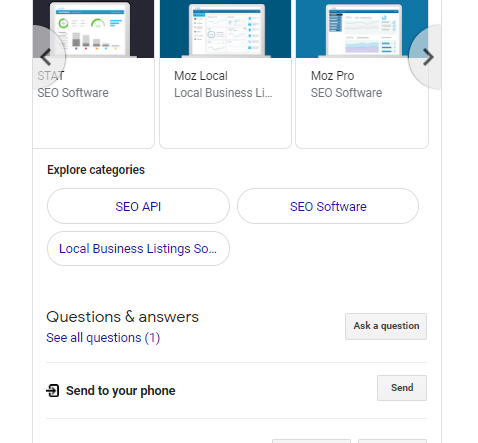Open the Moz Local product image
Image resolution: width=478 pixels, height=443 pixels.
tap(225, 29)
